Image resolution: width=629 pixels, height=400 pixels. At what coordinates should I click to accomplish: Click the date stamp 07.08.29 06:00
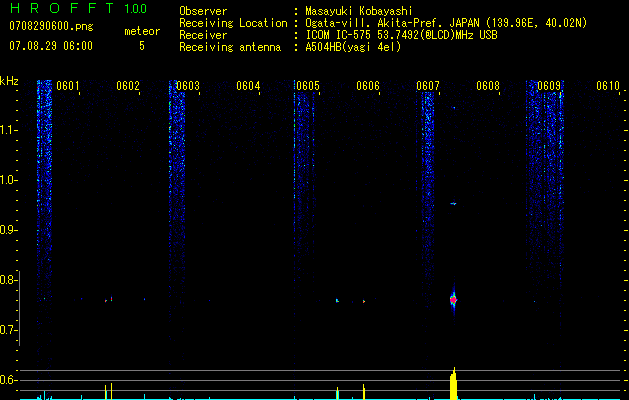point(51,46)
